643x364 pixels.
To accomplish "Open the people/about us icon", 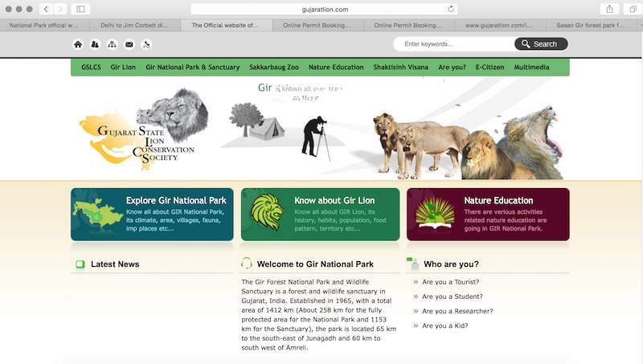I will [95, 44].
